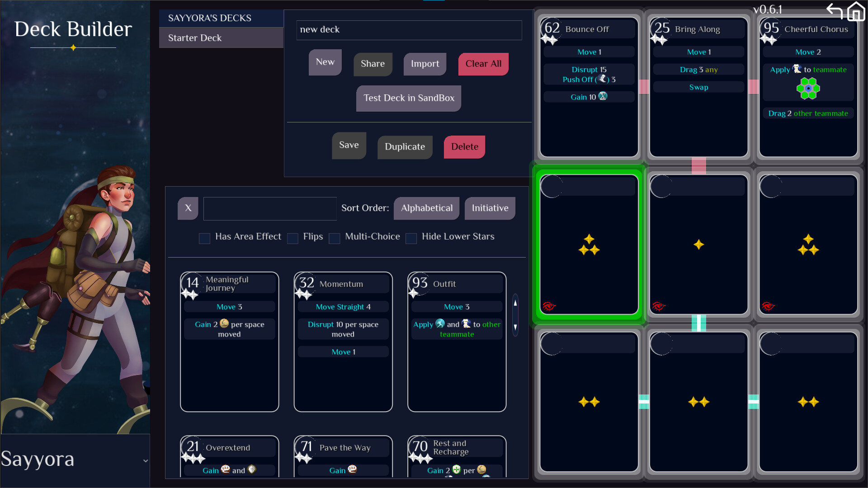Image resolution: width=868 pixels, height=488 pixels.
Task: Click the down arrow on the card list scrollbar
Action: tap(515, 327)
